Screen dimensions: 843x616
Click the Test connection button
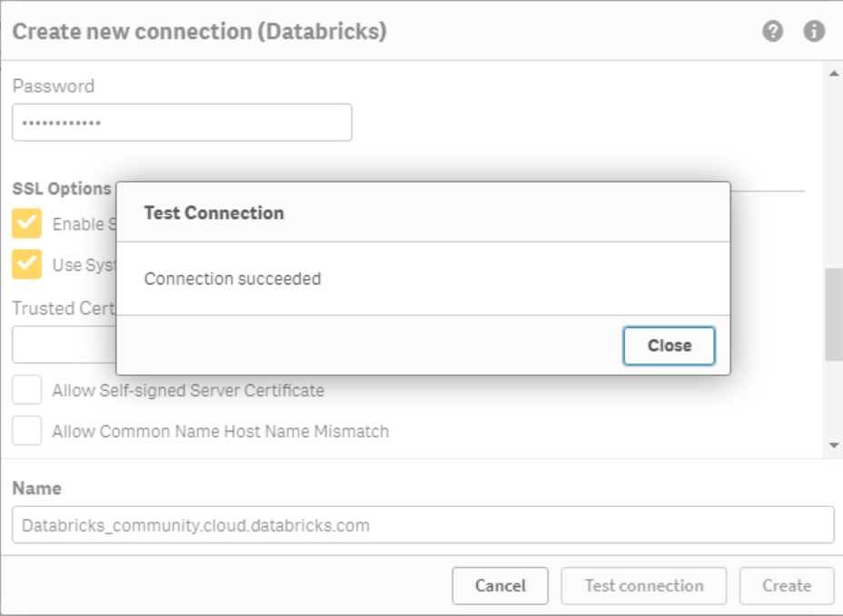[643, 586]
